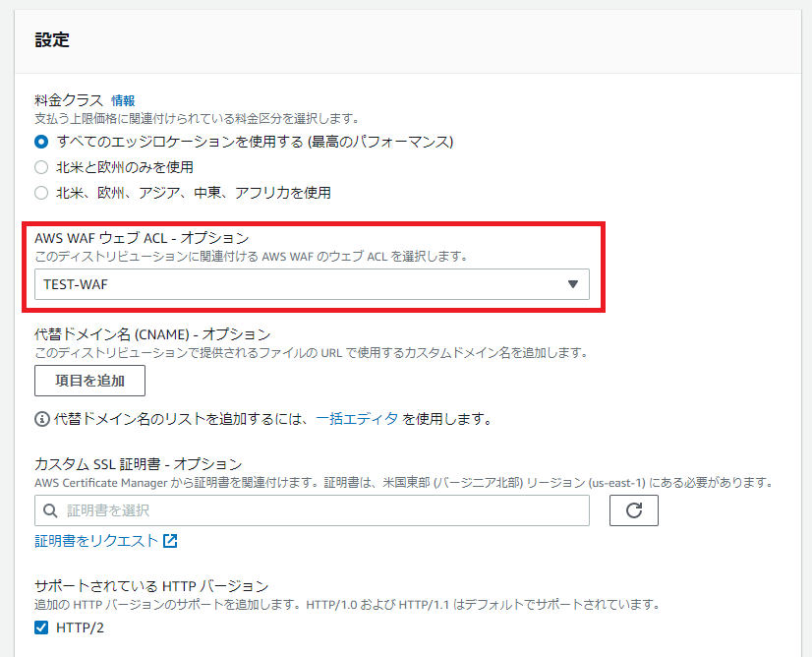Click the 設定 section heading
Image resolution: width=812 pixels, height=657 pixels.
pos(51,40)
